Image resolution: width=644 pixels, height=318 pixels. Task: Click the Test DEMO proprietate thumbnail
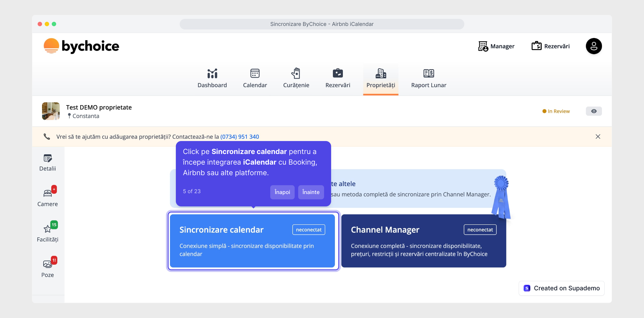pos(51,111)
